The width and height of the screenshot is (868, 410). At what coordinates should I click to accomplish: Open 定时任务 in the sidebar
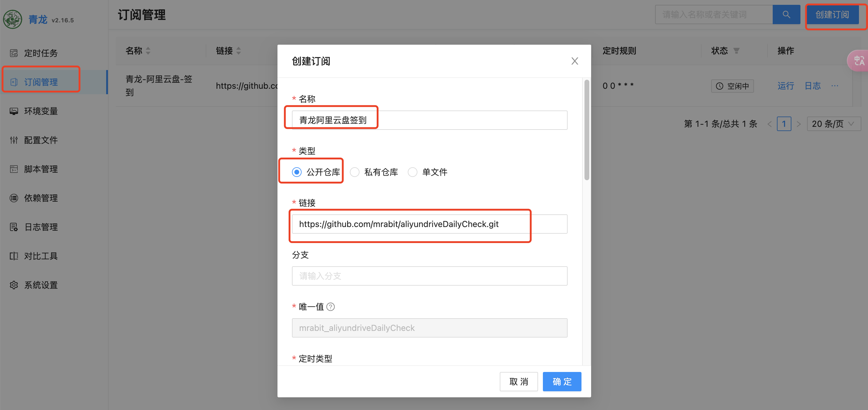pyautogui.click(x=54, y=53)
